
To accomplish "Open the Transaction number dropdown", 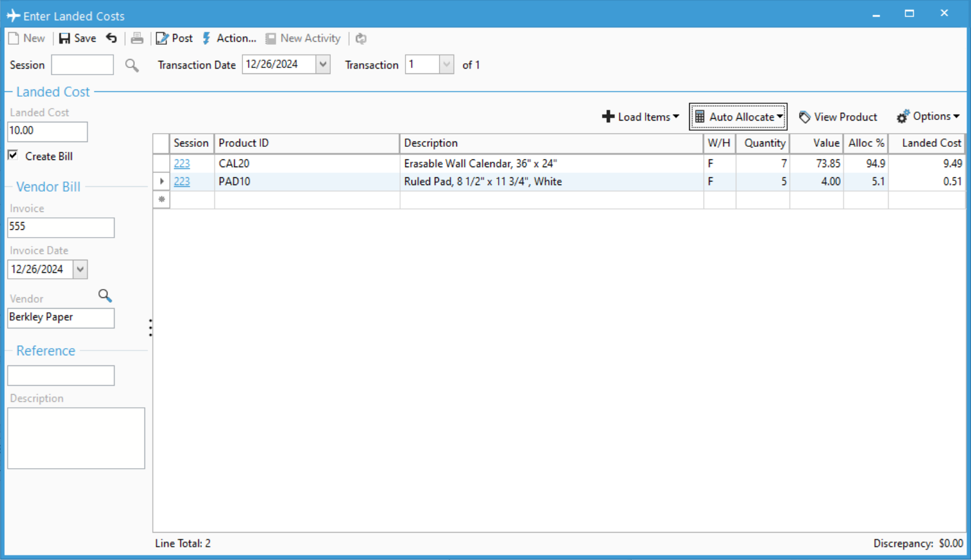I will 446,64.
